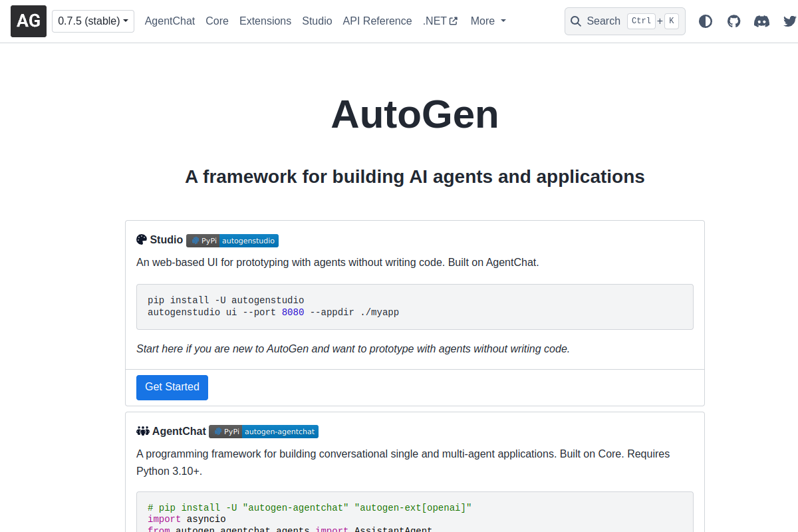Click the Get Started button

click(172, 387)
